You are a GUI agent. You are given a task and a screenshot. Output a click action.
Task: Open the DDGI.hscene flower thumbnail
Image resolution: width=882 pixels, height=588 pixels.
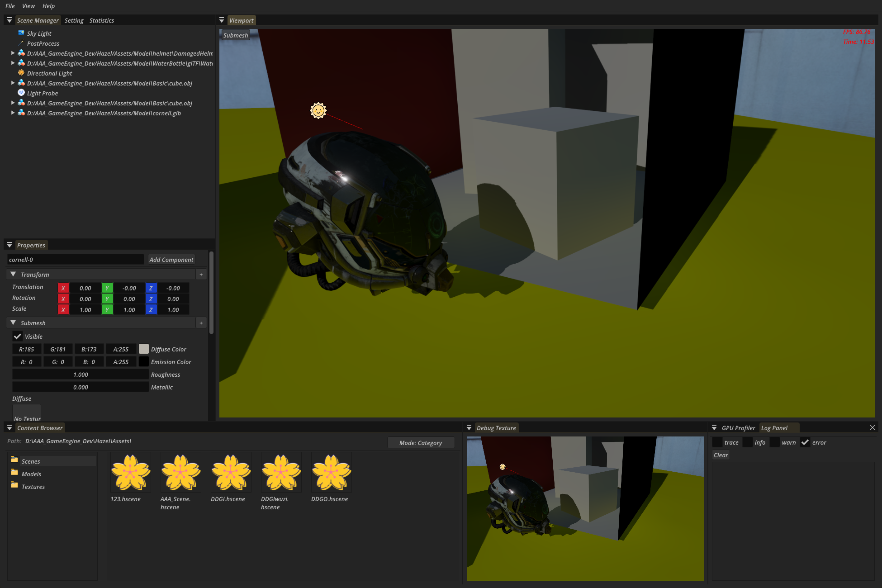(x=231, y=473)
